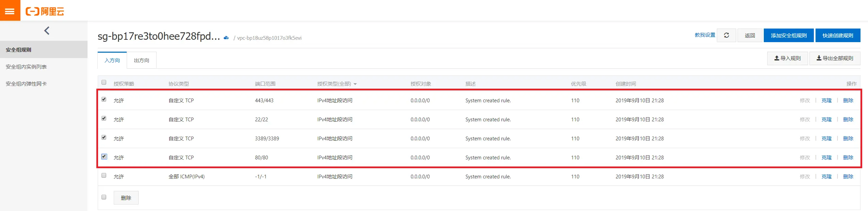868x211 pixels.
Task: Click the 返回 button
Action: pyautogui.click(x=750, y=35)
